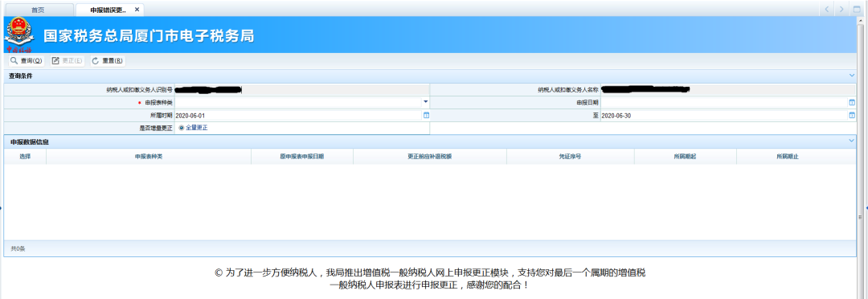
Task: Click the 纳税人或扣缴义务人识别号 field
Action: 301,90
